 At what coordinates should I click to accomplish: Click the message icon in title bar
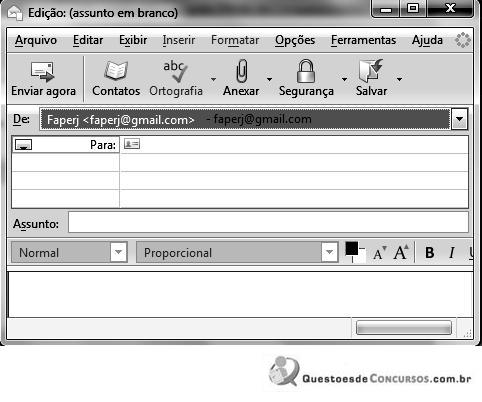(x=15, y=13)
